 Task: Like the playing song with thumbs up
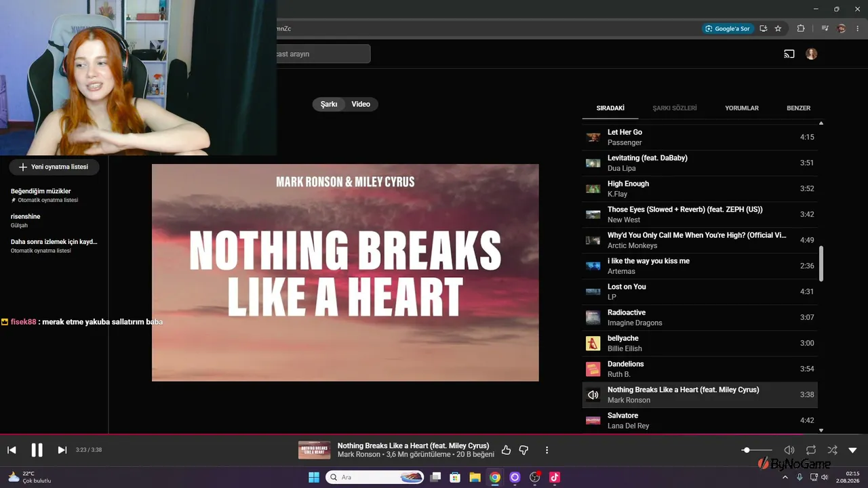506,450
